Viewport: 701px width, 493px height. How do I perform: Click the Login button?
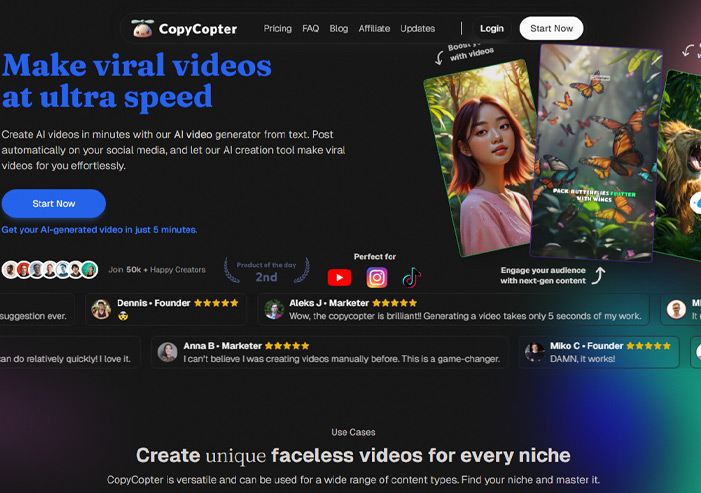coord(491,29)
